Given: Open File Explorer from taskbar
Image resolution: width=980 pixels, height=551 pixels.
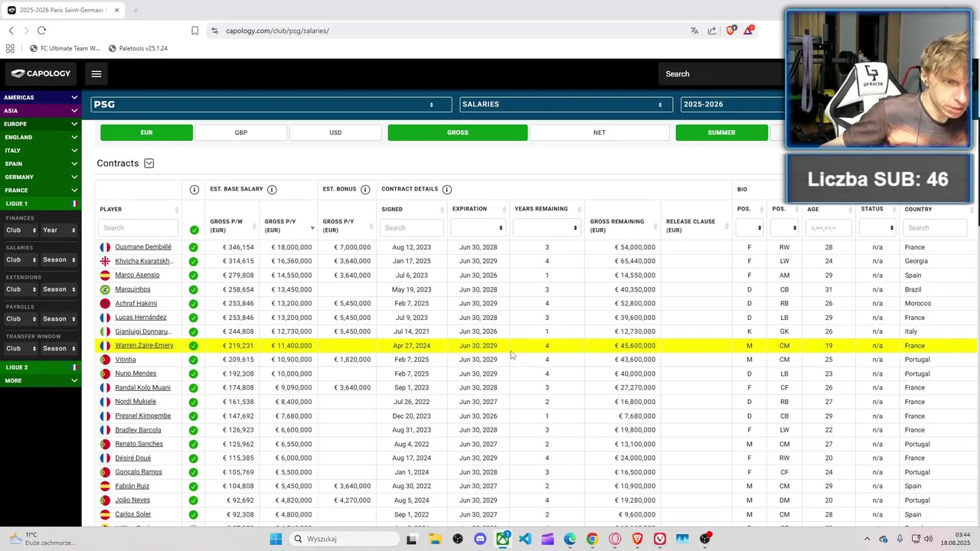Looking at the screenshot, I should tap(435, 539).
